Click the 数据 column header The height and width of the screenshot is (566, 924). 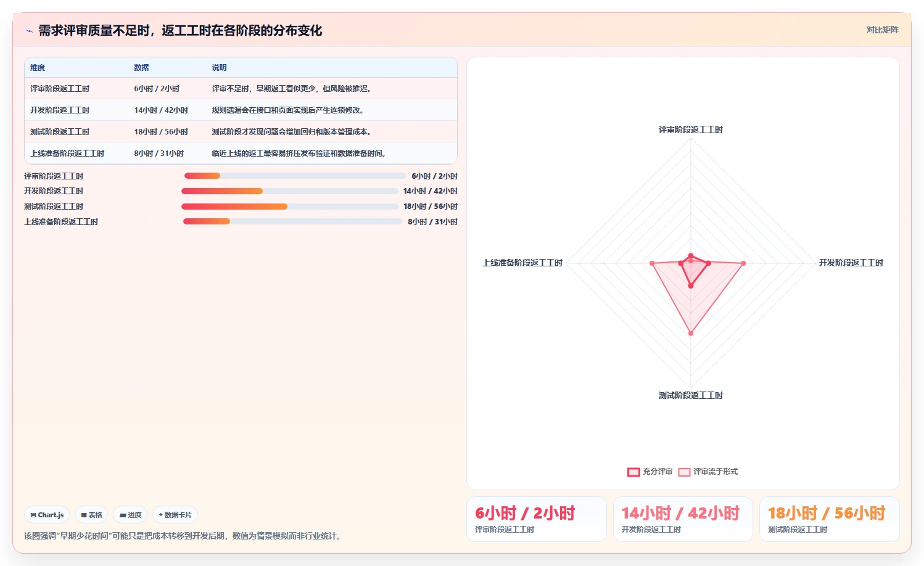[x=141, y=68]
